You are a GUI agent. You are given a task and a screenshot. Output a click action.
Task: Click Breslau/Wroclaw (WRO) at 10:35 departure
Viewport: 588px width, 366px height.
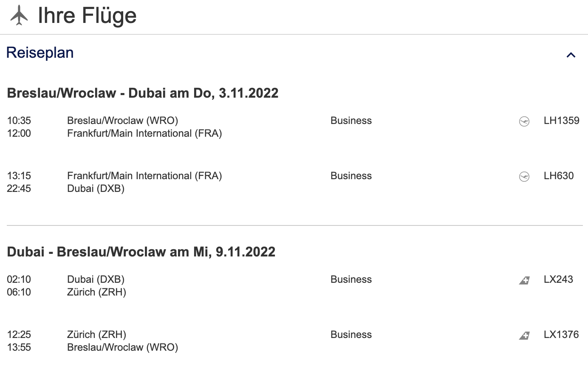coord(122,121)
